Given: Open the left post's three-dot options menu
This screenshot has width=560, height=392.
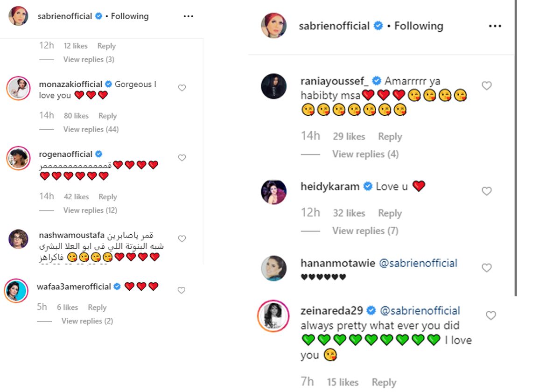Looking at the screenshot, I should [x=188, y=16].
